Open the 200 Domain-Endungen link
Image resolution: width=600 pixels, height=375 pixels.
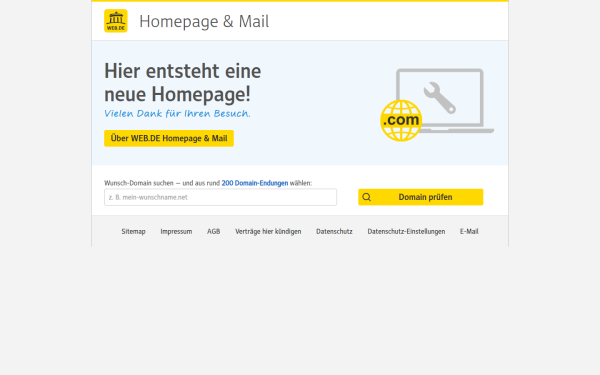coord(255,183)
